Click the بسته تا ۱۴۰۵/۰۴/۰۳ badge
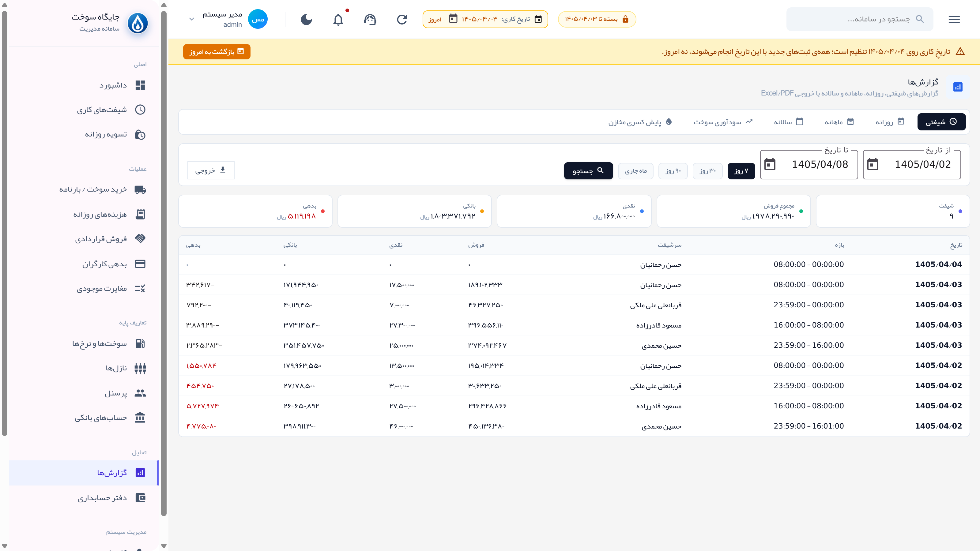 coord(597,19)
